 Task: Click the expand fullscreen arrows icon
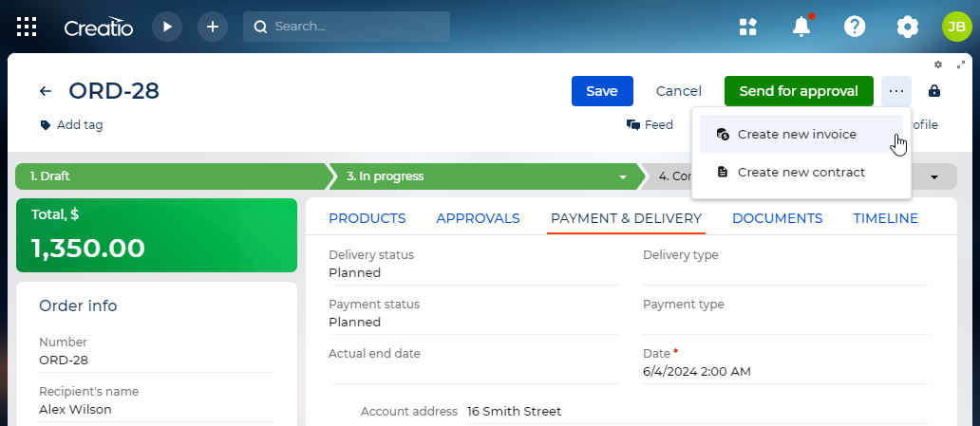pos(961,65)
